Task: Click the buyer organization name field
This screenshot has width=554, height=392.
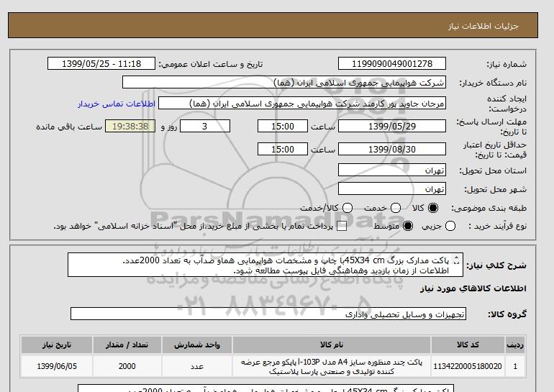Action: (284, 82)
